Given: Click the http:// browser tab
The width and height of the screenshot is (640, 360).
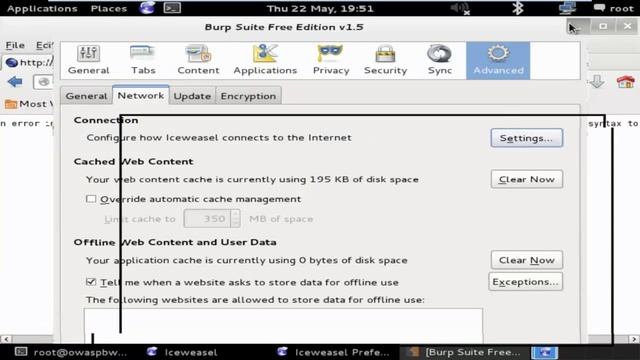Looking at the screenshot, I should coord(29,62).
